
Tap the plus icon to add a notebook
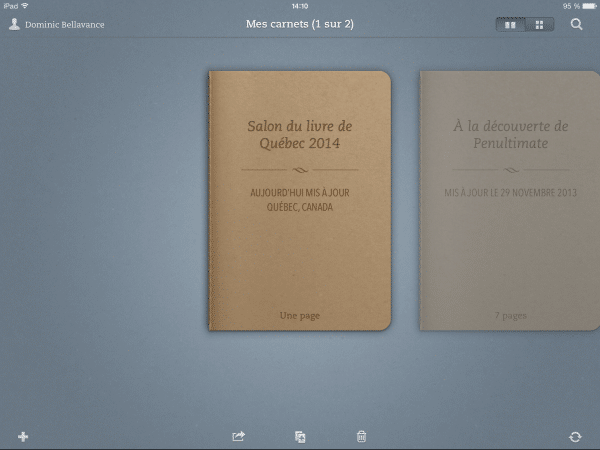[23, 436]
